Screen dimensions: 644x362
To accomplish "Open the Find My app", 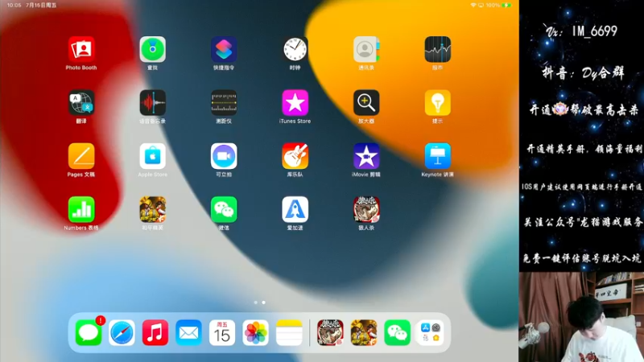I will pyautogui.click(x=152, y=49).
